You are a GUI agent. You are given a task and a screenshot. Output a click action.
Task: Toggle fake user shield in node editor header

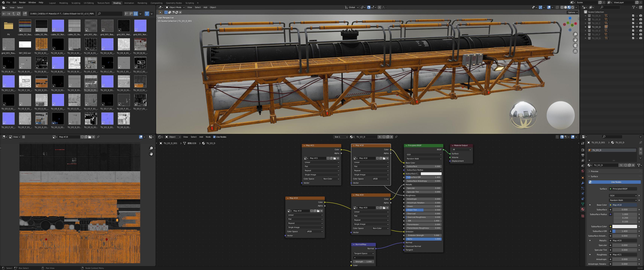coord(384,137)
